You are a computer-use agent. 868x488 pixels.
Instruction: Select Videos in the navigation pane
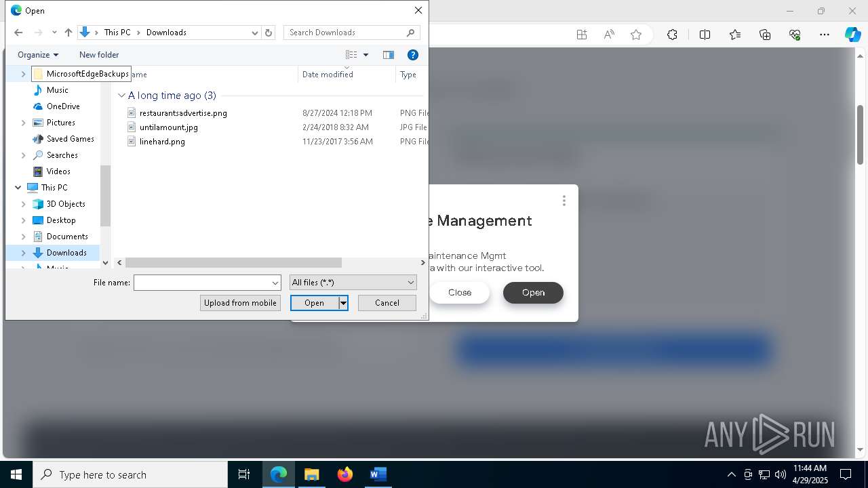pos(58,171)
